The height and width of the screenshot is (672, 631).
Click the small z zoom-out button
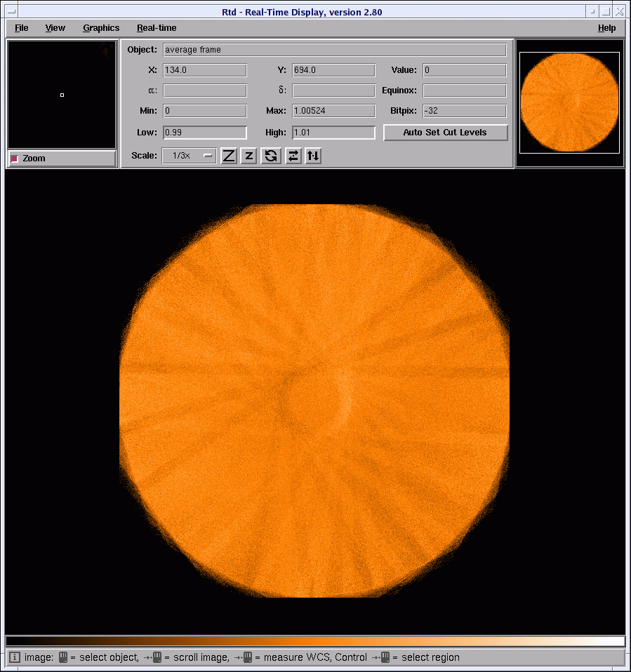(248, 156)
